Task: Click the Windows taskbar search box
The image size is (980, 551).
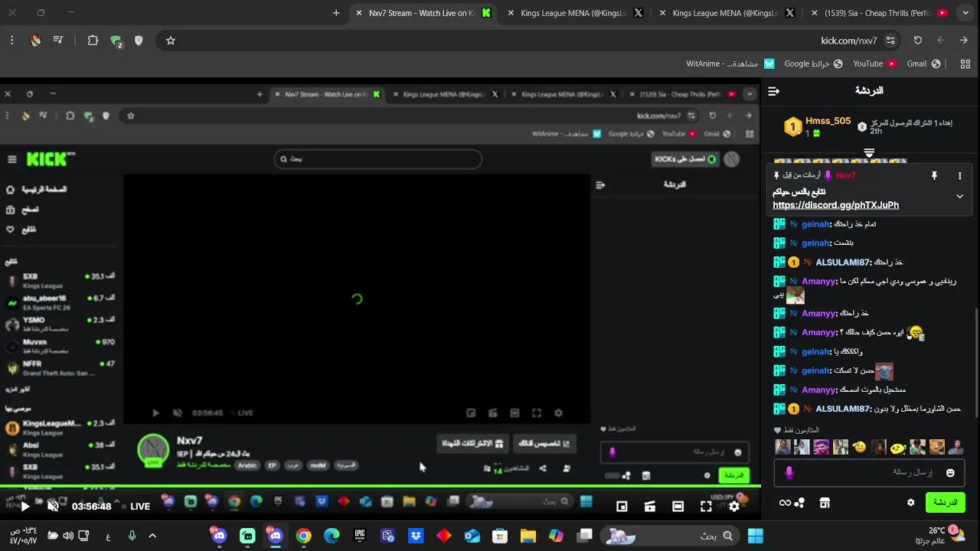Action: [671, 536]
